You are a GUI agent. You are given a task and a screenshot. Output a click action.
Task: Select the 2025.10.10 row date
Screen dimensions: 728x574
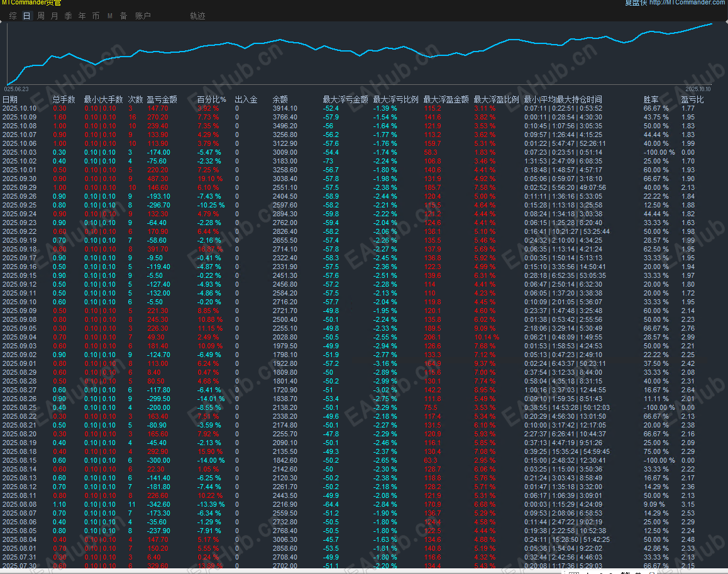[x=19, y=108]
